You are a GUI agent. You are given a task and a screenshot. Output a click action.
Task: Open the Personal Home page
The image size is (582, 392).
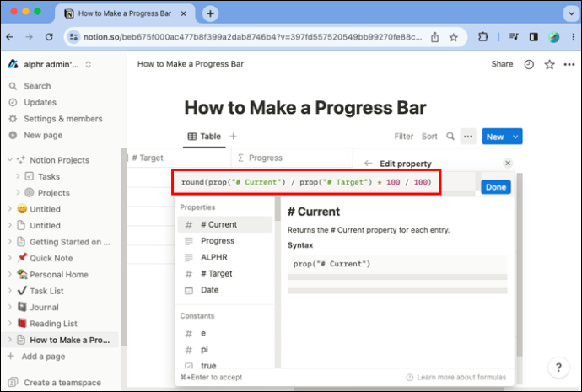point(59,275)
